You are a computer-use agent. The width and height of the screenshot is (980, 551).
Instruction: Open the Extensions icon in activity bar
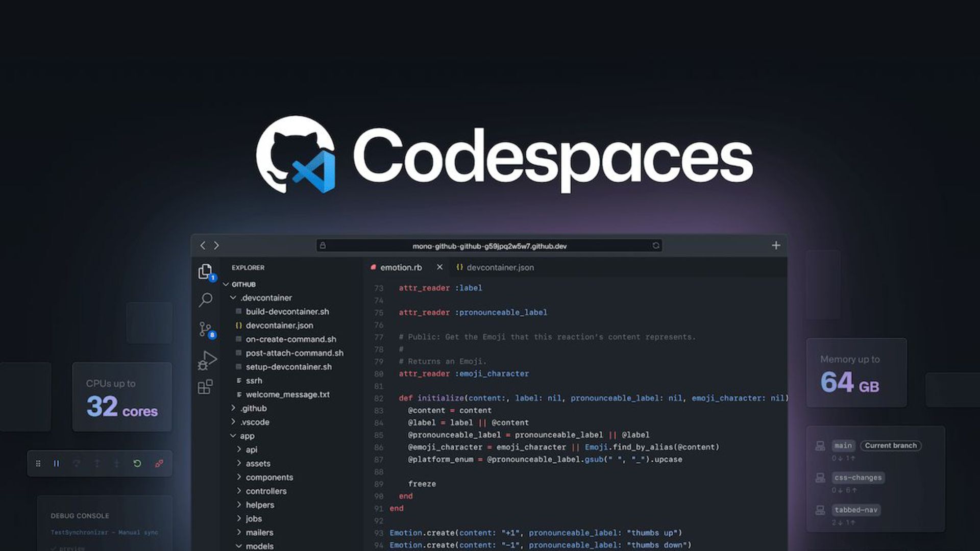tap(205, 387)
